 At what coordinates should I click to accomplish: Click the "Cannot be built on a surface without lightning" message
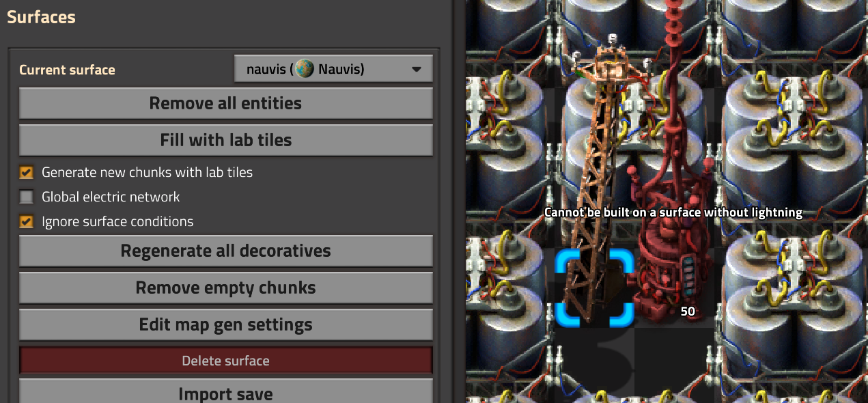click(673, 212)
